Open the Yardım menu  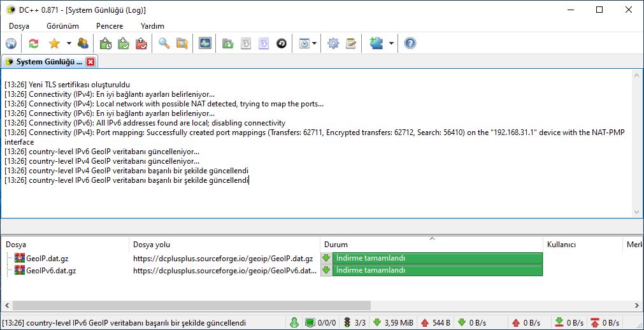coord(152,26)
